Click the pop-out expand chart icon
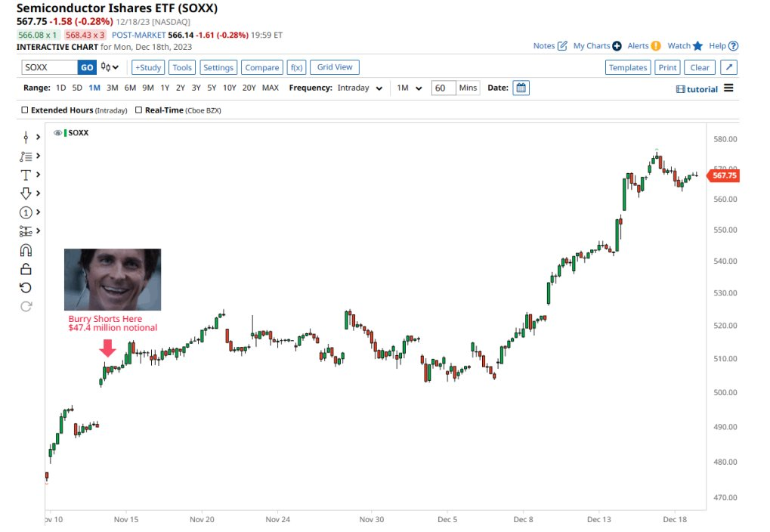Viewport: 770px width, 532px height. [728, 67]
